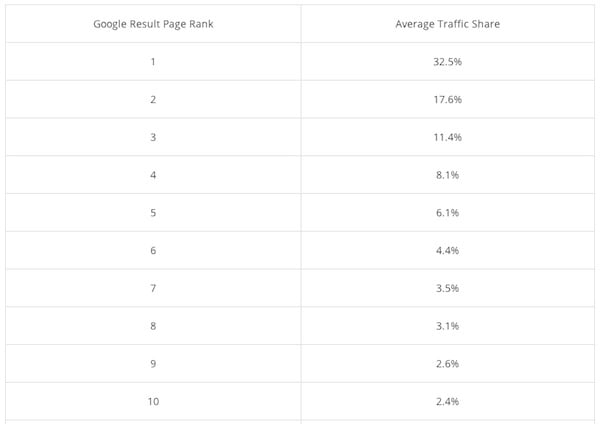Click the 6.1% traffic share cell
This screenshot has width=600, height=424.
click(447, 213)
